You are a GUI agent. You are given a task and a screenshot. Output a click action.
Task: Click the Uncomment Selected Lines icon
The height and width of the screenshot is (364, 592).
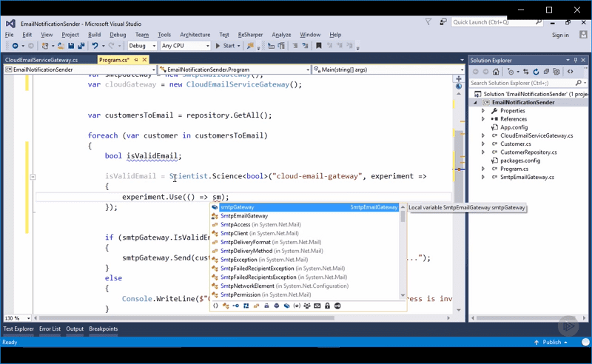305,46
